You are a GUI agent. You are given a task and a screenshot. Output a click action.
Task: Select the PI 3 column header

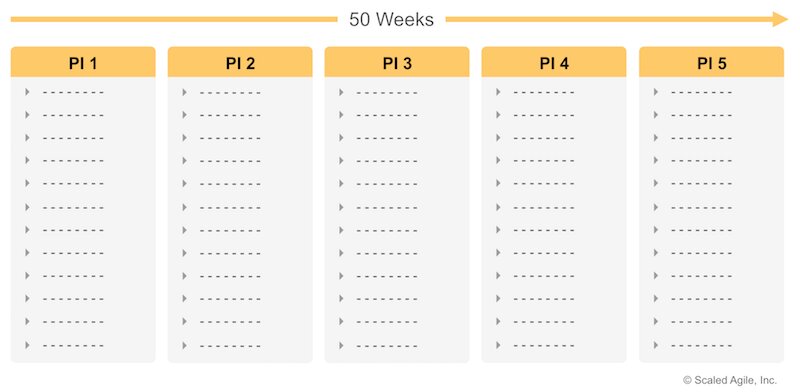pos(397,62)
